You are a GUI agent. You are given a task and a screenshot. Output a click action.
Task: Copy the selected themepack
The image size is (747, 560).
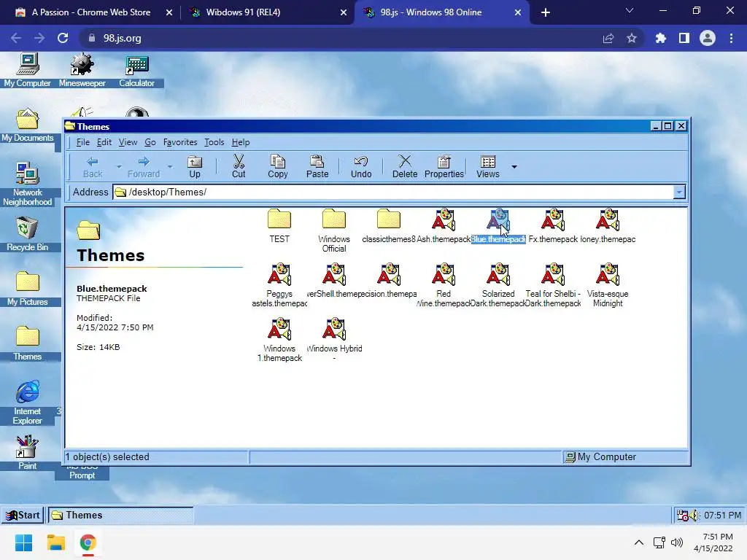pos(278,167)
